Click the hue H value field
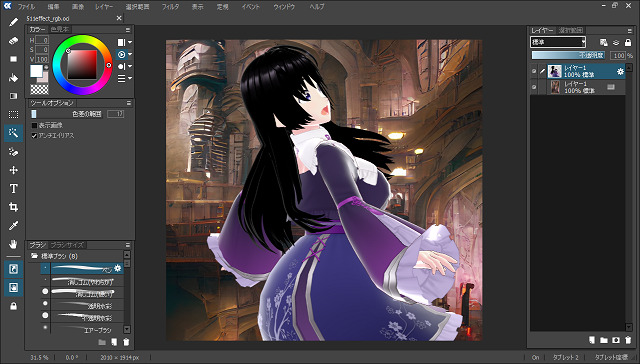The width and height of the screenshot is (640, 364). (x=42, y=40)
